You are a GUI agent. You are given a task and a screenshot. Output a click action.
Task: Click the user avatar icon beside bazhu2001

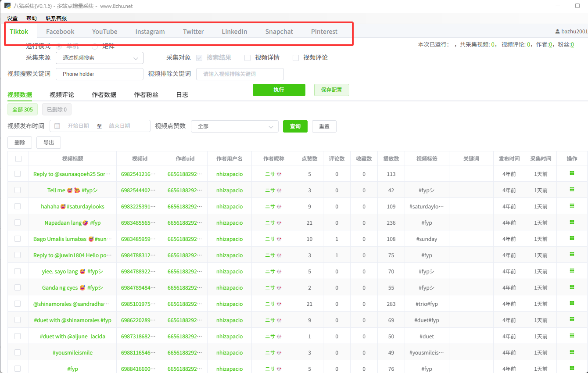[557, 32]
